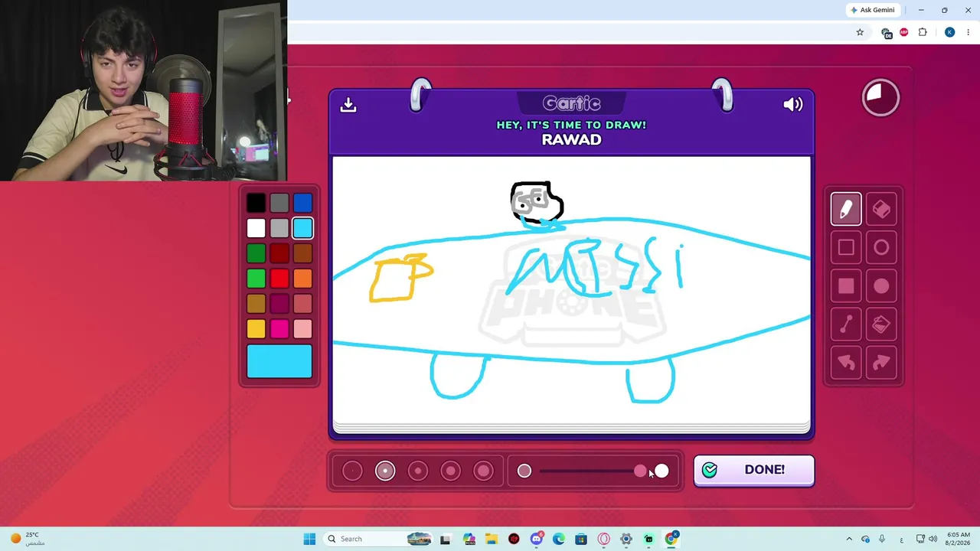Pick the light pink color swatch

point(302,329)
